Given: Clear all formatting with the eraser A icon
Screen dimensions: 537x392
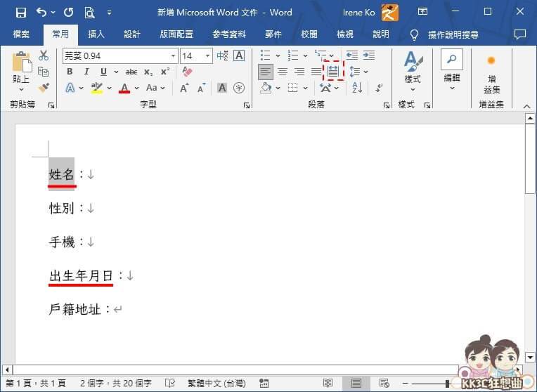Looking at the screenshot, I should pos(188,72).
